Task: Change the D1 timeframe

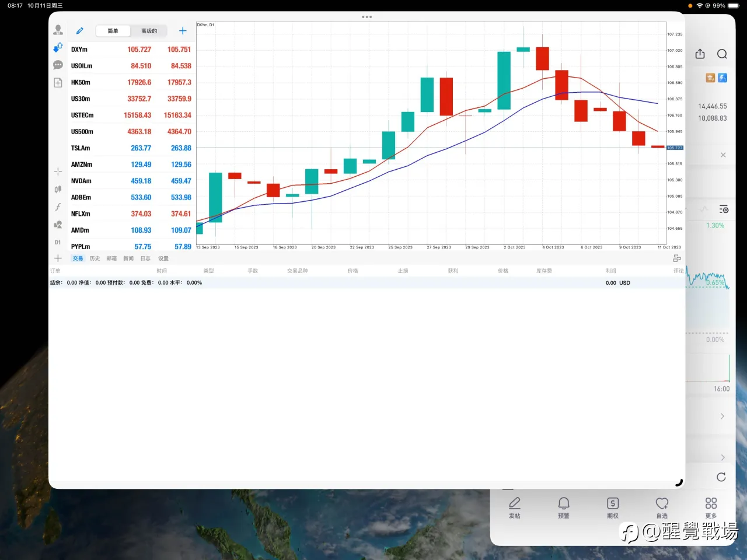Action: 58,242
